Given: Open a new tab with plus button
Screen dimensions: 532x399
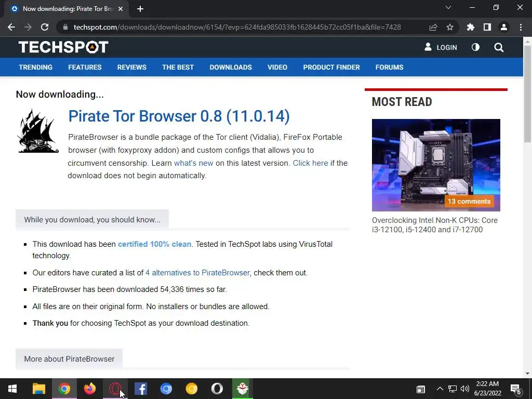Looking at the screenshot, I should pos(140,9).
